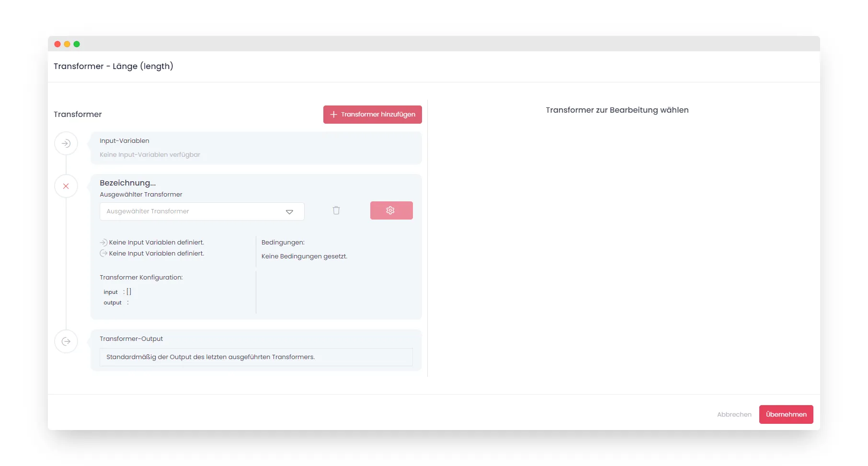Click the 'Bedingungen:' label
868x466 pixels.
(283, 243)
